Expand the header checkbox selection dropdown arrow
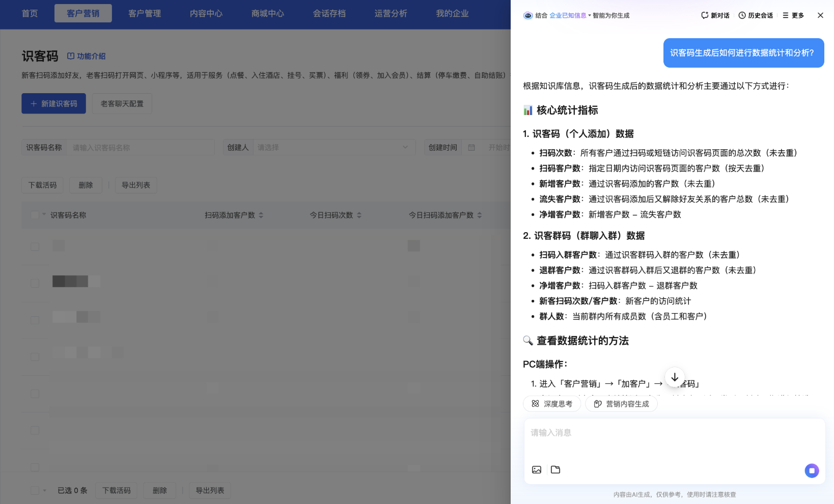834x504 pixels. pos(44,214)
